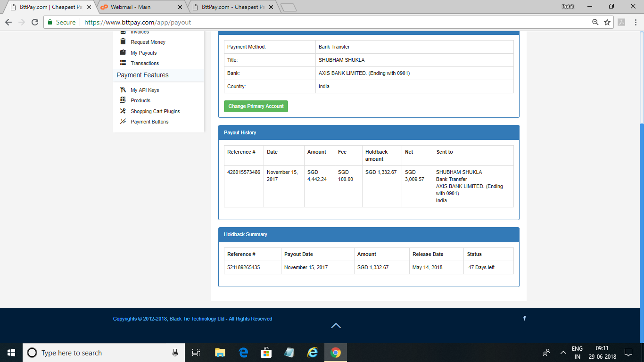Reload the page with refresh icon
Screen dimensions: 644x362
34,22
